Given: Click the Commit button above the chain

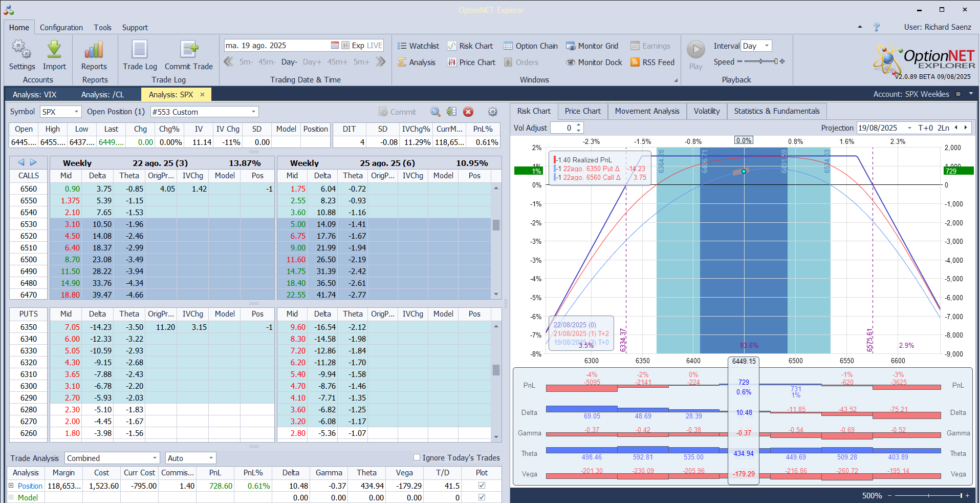Looking at the screenshot, I should pyautogui.click(x=397, y=112).
